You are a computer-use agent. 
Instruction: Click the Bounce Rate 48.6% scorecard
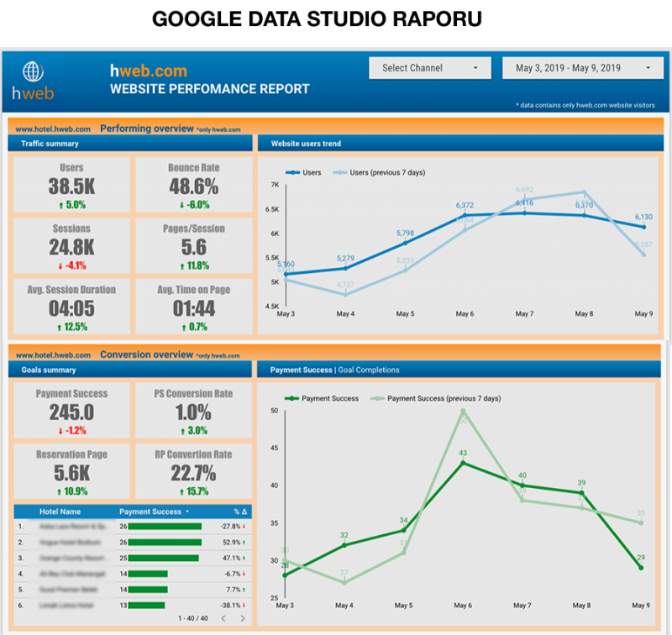[194, 185]
